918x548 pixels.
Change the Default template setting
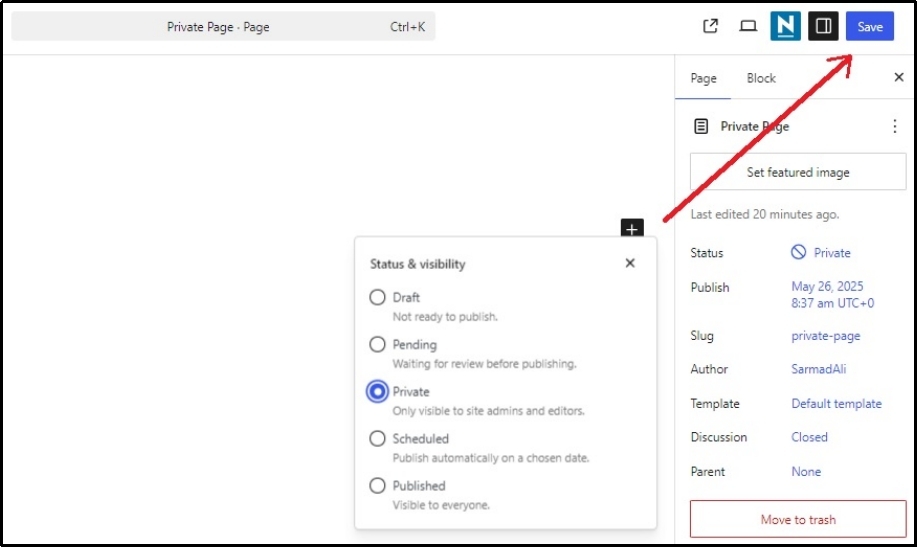pyautogui.click(x=836, y=403)
